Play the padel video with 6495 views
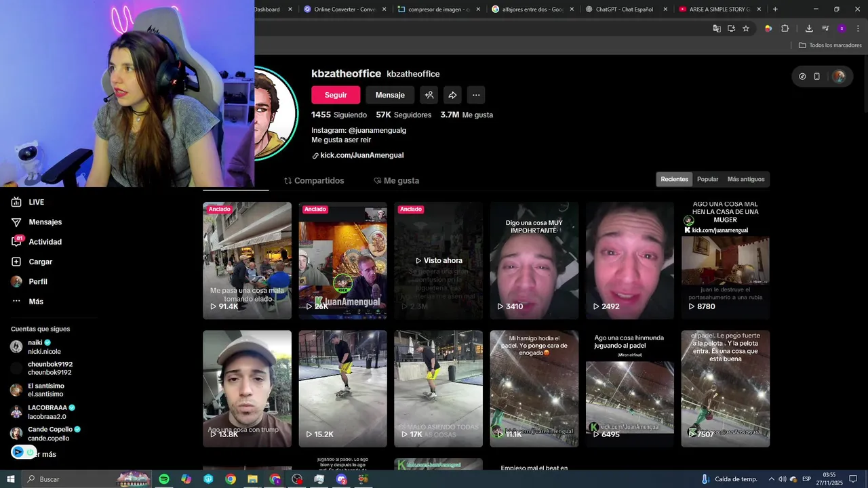This screenshot has height=488, width=868. pos(629,388)
